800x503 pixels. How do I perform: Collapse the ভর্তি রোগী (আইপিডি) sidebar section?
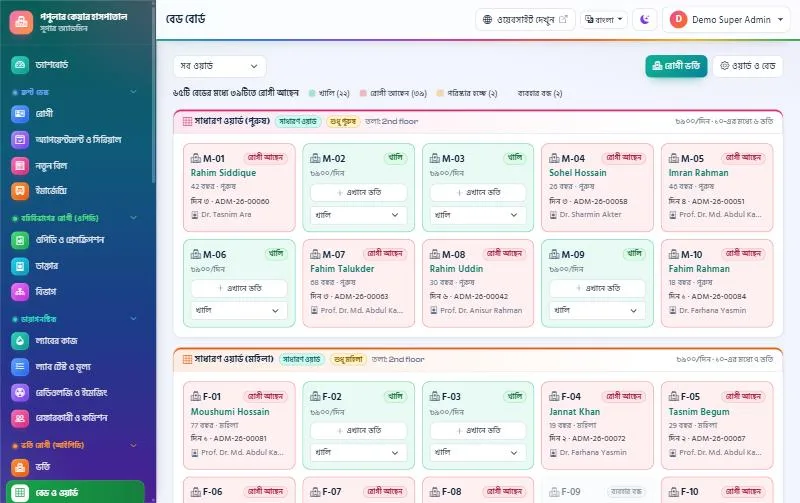pos(133,445)
